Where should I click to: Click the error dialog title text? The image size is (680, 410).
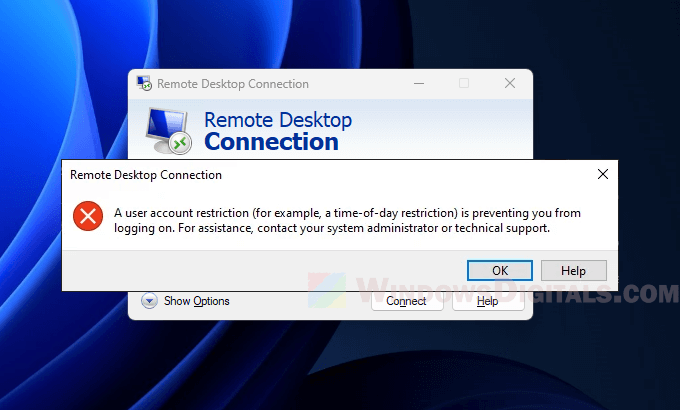[x=146, y=175]
